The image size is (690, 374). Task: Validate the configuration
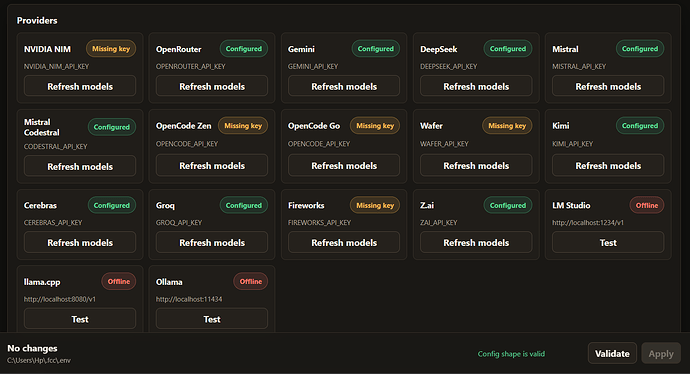coord(612,353)
